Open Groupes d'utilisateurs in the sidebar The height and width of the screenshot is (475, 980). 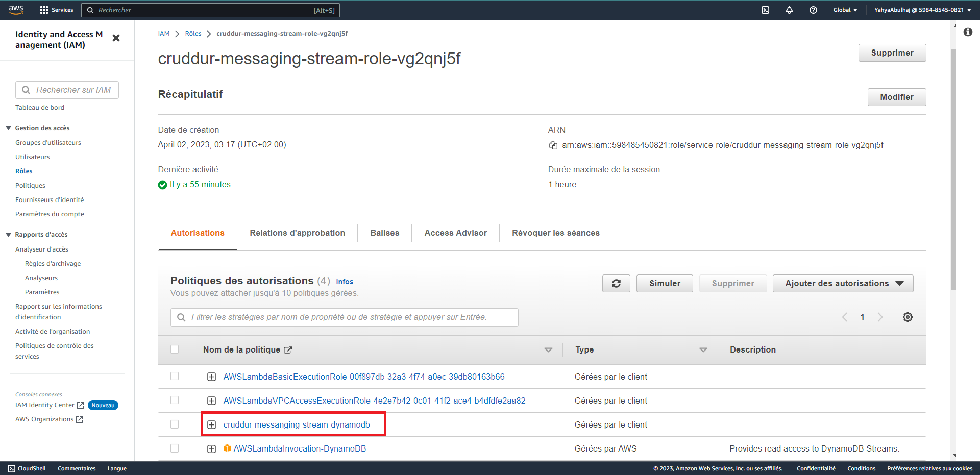click(x=48, y=143)
